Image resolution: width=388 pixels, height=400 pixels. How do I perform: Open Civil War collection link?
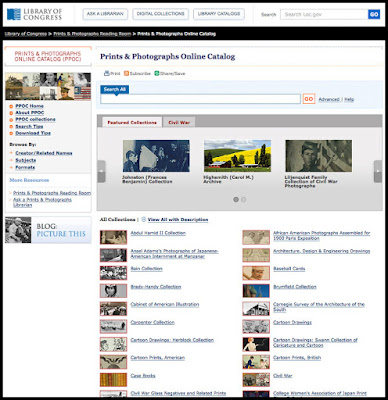283,376
